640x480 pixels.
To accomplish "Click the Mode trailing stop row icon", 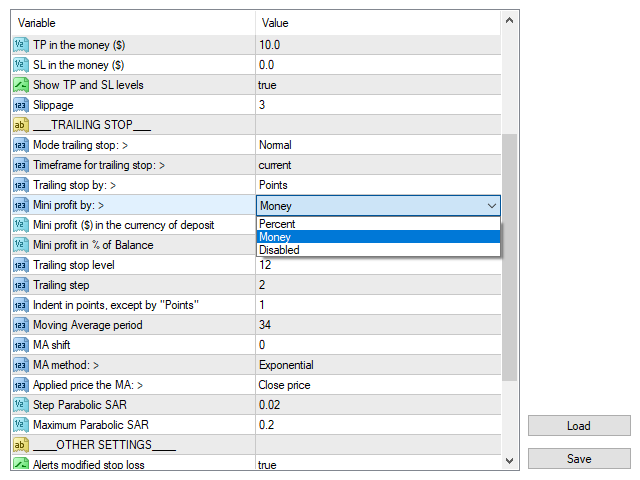I will [21, 145].
